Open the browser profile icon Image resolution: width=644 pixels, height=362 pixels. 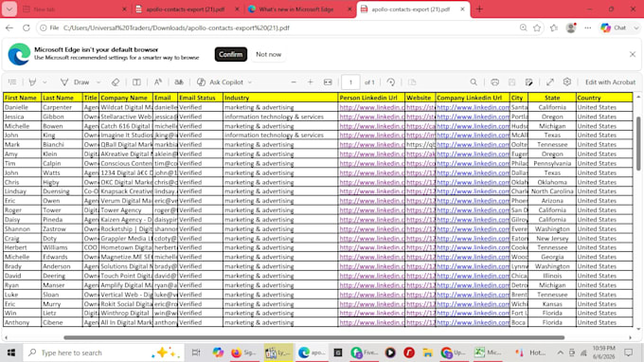571,27
